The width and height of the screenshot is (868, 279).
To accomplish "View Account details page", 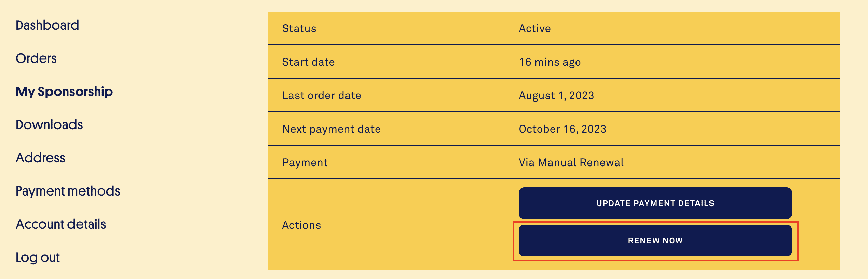I will (x=61, y=224).
